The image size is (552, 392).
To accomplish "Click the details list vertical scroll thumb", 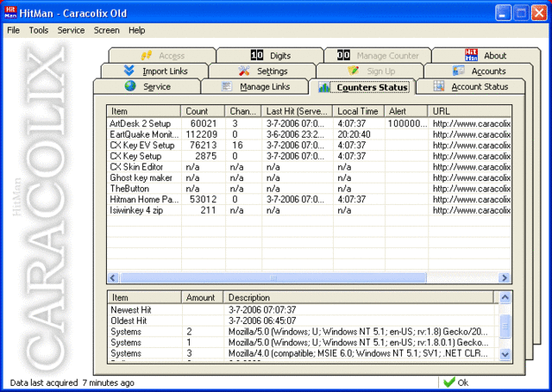I will [505, 327].
